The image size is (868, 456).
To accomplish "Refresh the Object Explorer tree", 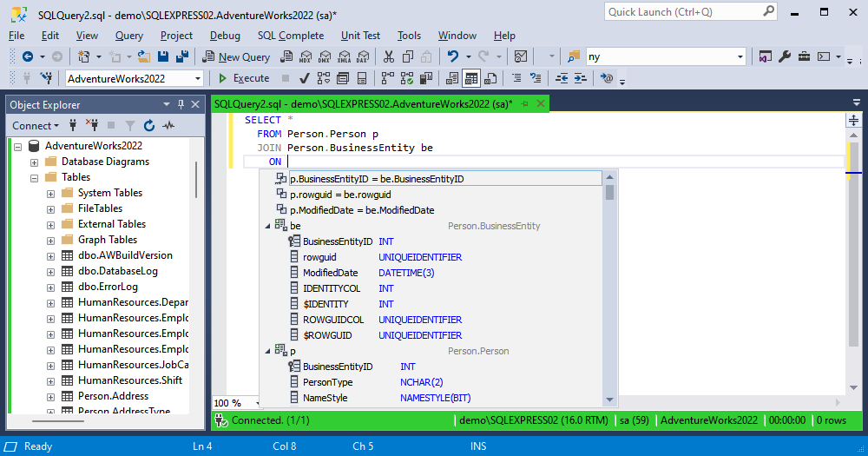I will pos(149,126).
